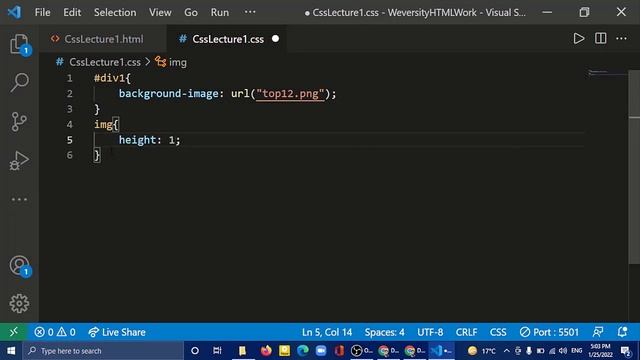Viewport: 640px width, 360px height.
Task: Open More Actions ellipsis in editor toolbar
Action: coord(621,39)
